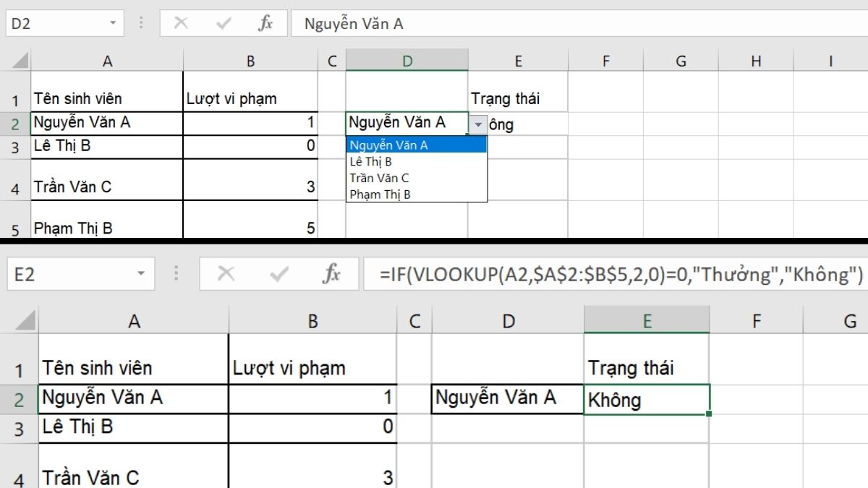Click Lượt vi phạm cell in bottom sheet
Viewport: 868px width, 488px height.
pos(312,359)
